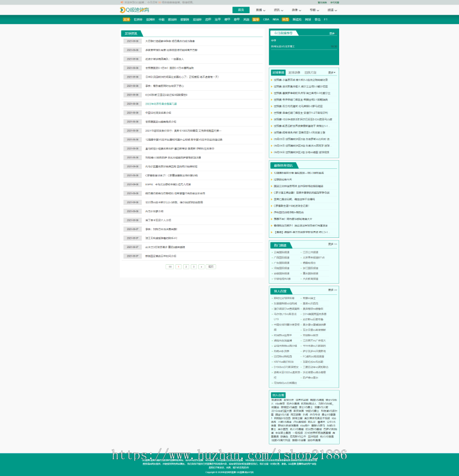Select 中超 in category bar
Image resolution: width=459 pixels, height=476 pixels.
161,19
